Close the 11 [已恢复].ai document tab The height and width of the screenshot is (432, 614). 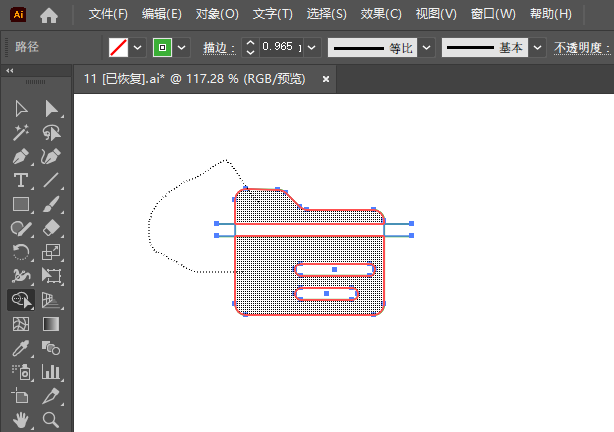click(x=325, y=79)
